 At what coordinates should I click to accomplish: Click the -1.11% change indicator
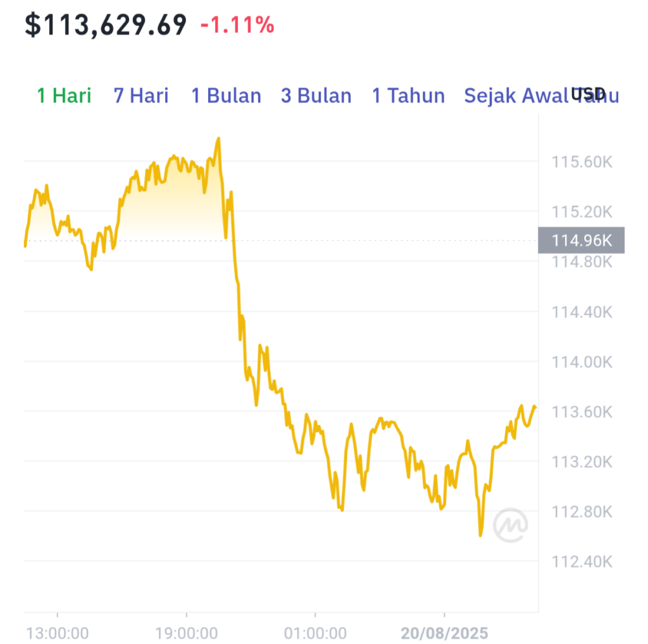pos(237,25)
